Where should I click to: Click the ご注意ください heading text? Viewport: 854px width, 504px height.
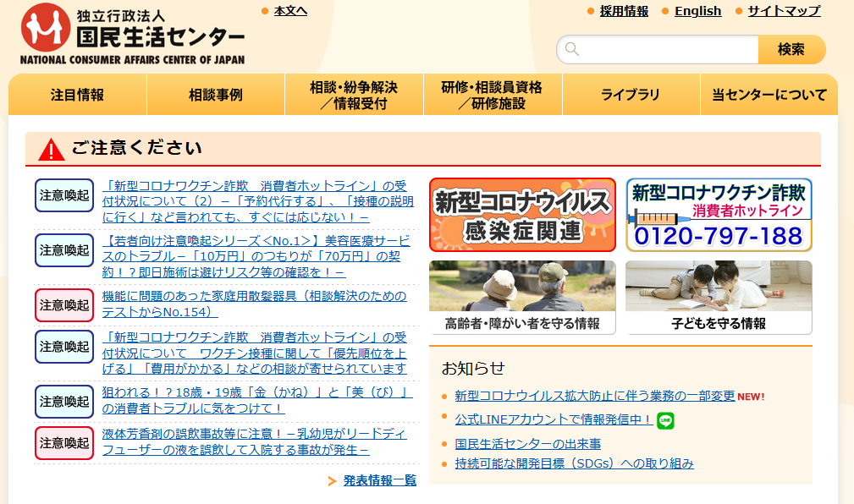pyautogui.click(x=137, y=147)
